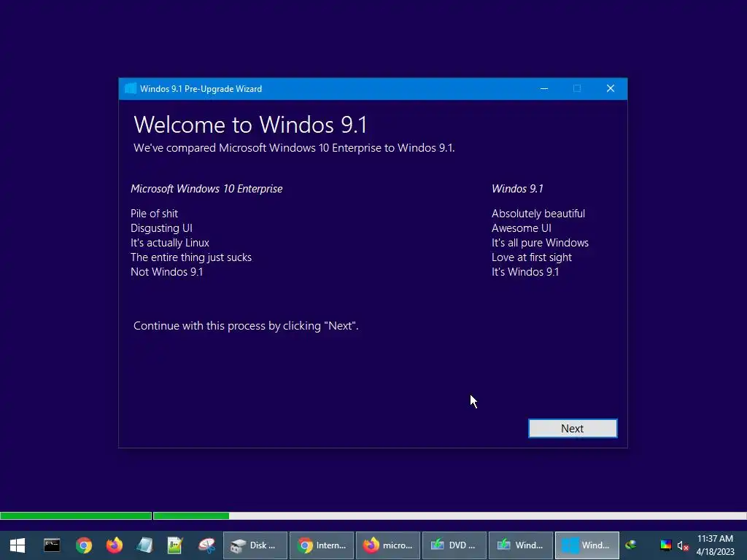
Task: Click the 'Welcome to Windos 9.1' heading
Action: click(x=250, y=125)
